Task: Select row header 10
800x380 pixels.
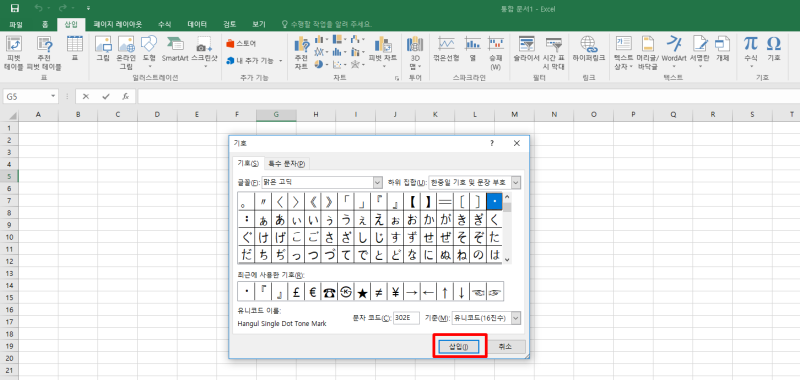Action: click(x=9, y=238)
